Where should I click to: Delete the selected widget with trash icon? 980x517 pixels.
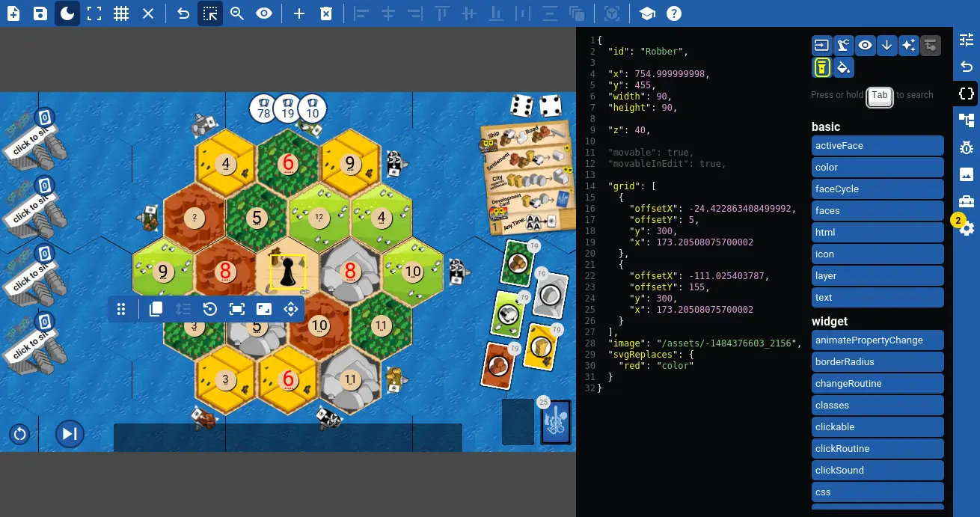point(326,13)
